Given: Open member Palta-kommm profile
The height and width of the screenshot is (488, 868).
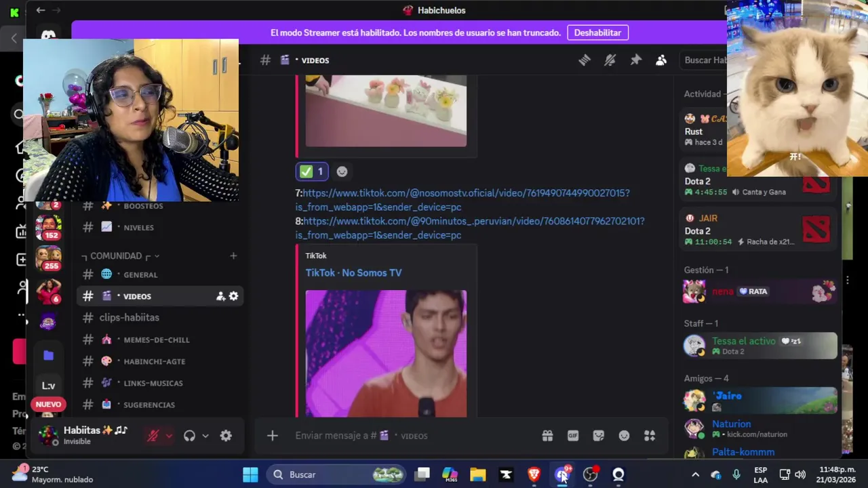Looking at the screenshot, I should tap(759, 452).
